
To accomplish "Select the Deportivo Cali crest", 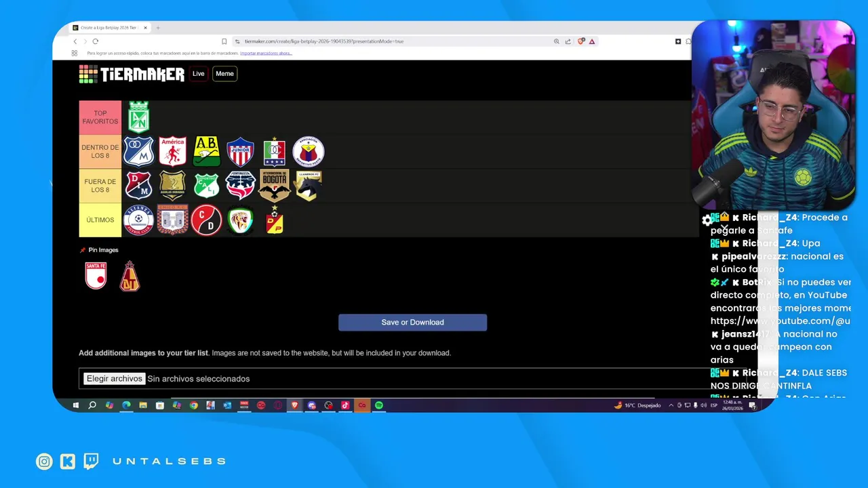I will pyautogui.click(x=207, y=186).
